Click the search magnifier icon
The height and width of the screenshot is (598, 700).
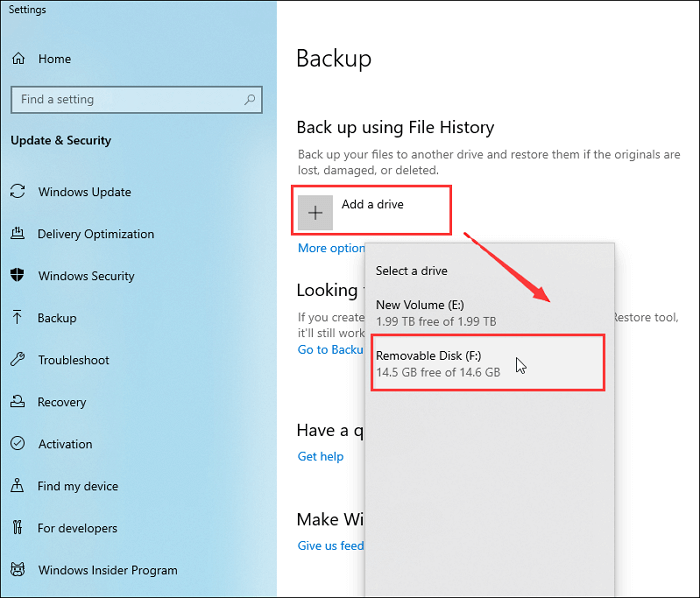250,99
